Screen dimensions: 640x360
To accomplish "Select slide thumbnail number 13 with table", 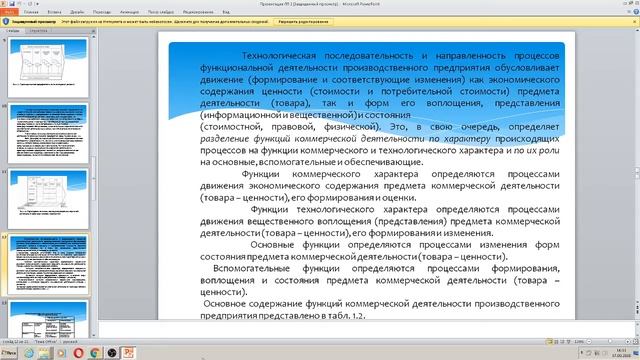I will [x=48, y=319].
